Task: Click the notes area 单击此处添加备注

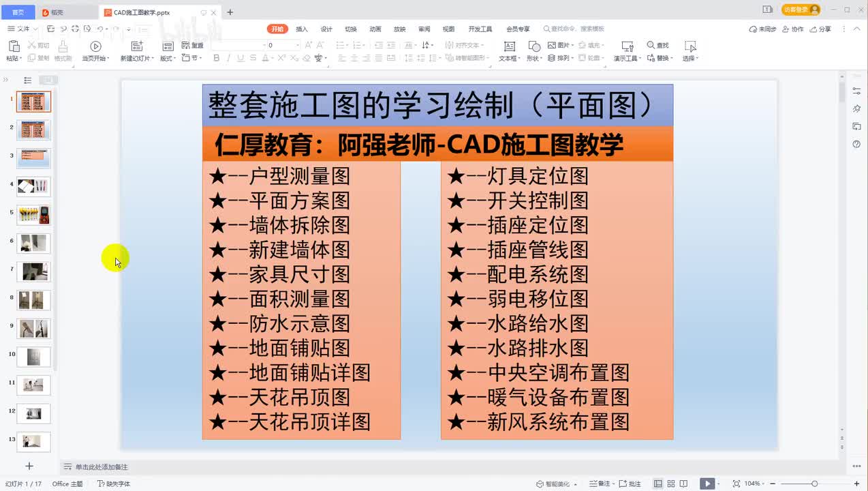Action: click(x=102, y=467)
